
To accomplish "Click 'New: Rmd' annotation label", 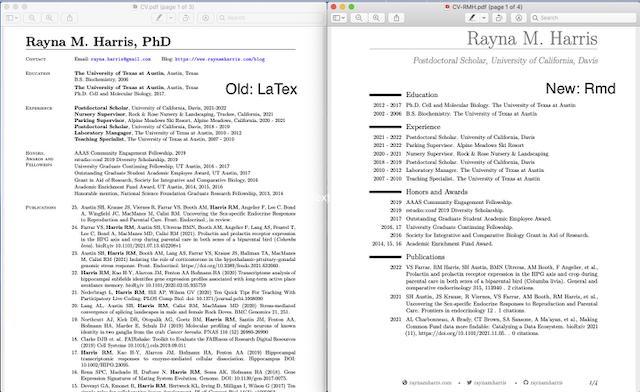I will [580, 89].
